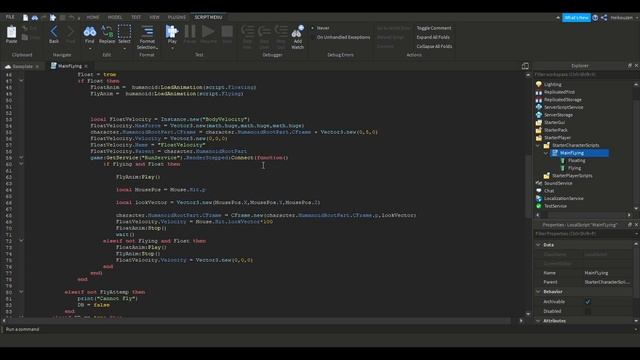Click Collapse All Folds
This screenshot has width=640, height=360.
pos(434,47)
